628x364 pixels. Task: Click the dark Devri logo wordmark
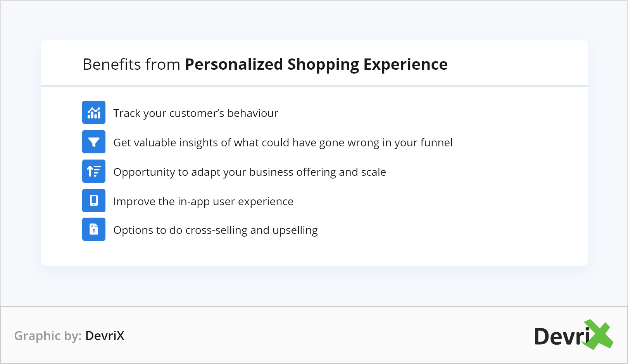tap(561, 336)
